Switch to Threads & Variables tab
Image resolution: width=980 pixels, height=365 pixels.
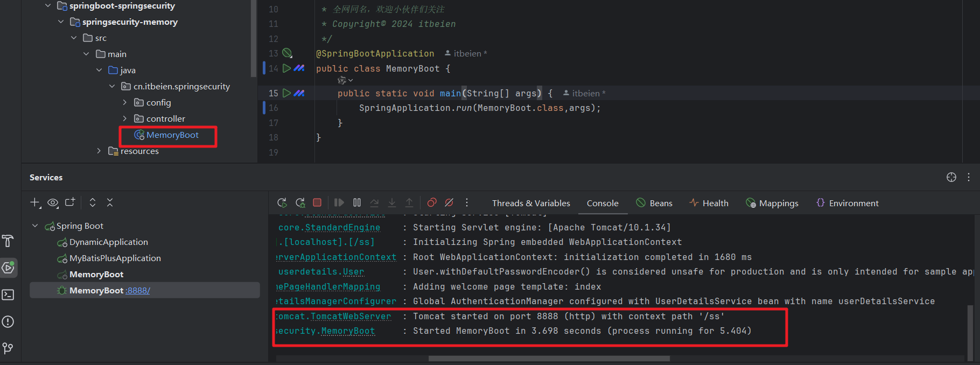(531, 203)
